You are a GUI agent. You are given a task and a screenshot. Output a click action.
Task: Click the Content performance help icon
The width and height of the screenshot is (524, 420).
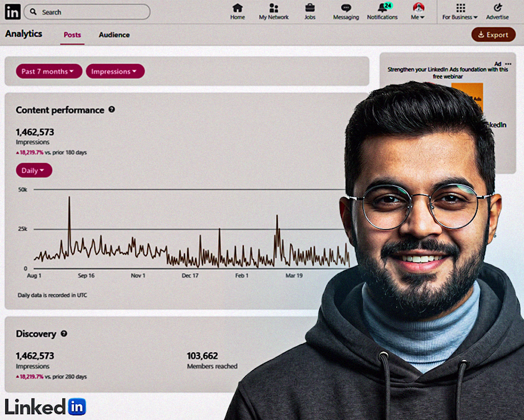click(112, 110)
